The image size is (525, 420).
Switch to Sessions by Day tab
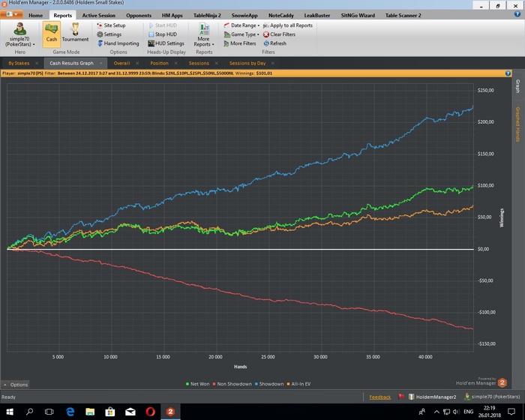click(247, 63)
